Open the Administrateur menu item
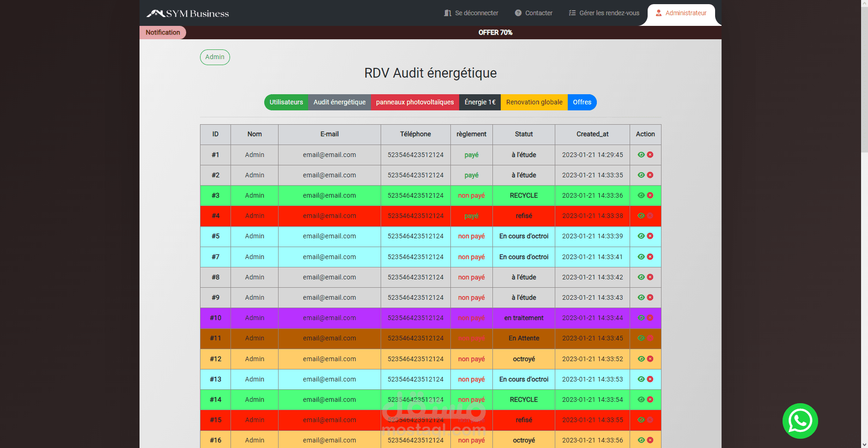 pyautogui.click(x=681, y=13)
